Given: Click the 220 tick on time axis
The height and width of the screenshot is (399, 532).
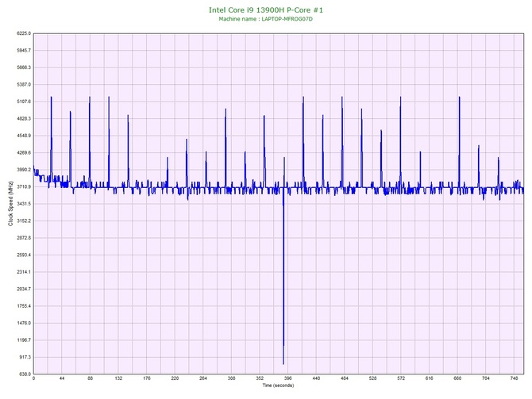Looking at the screenshot, I should pos(175,378).
